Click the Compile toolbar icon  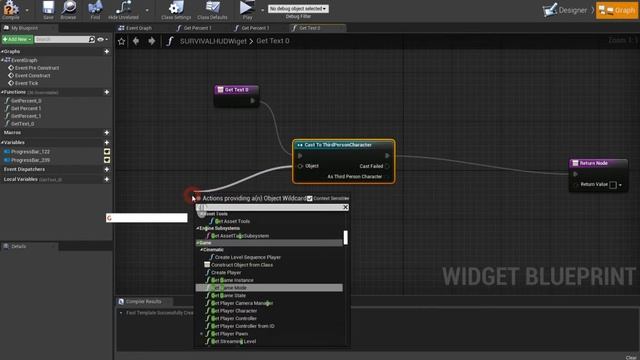pos(11,10)
